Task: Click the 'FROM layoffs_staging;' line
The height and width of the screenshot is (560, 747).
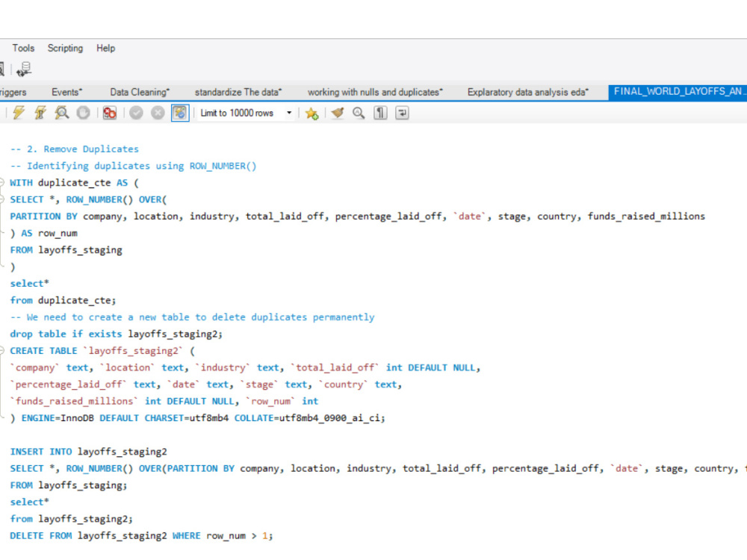Action: click(x=69, y=485)
